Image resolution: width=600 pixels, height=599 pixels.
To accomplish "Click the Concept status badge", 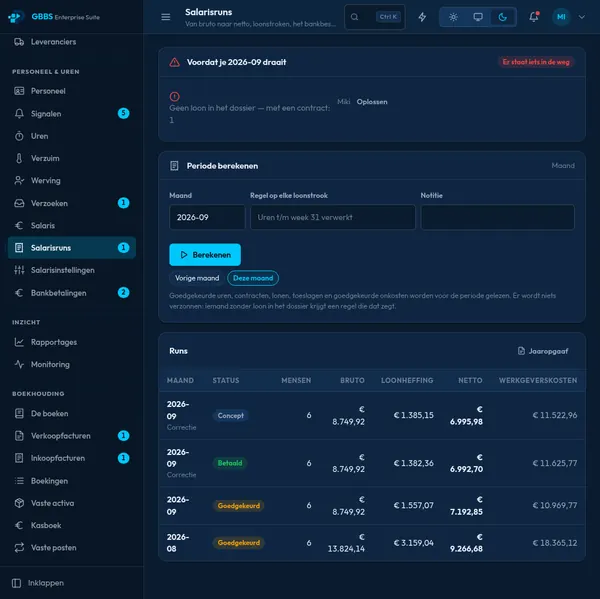I will pyautogui.click(x=230, y=416).
